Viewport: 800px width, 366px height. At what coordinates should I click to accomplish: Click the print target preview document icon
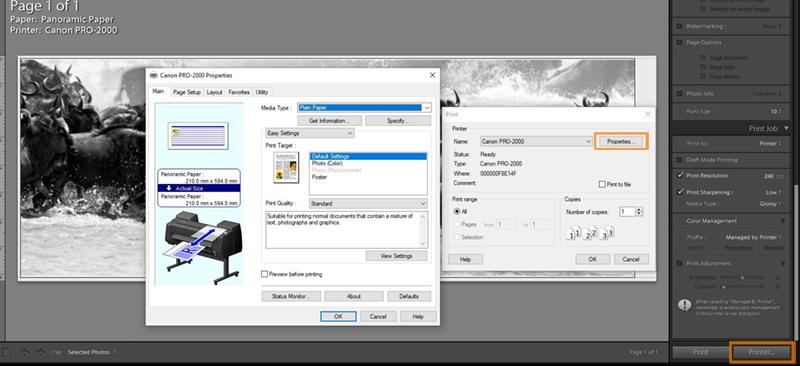(286, 167)
